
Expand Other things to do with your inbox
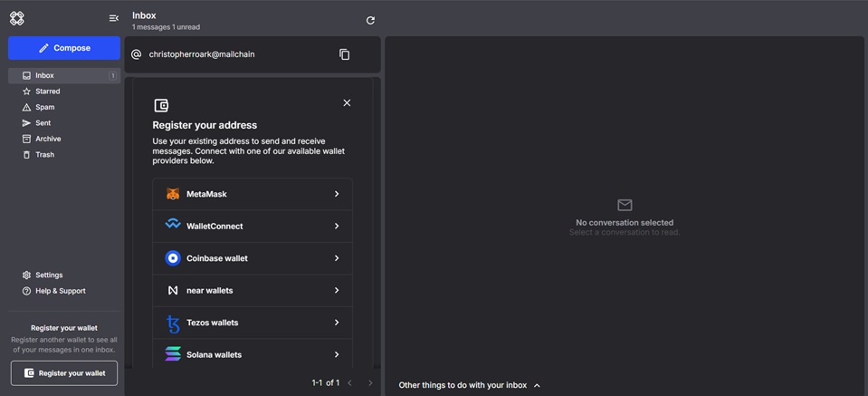tap(470, 385)
